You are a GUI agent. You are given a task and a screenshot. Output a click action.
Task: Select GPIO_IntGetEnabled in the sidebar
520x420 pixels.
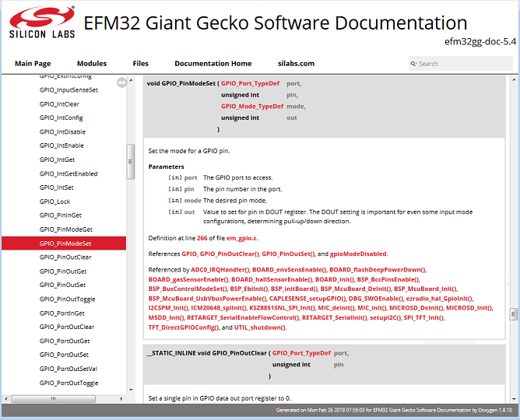click(69, 173)
